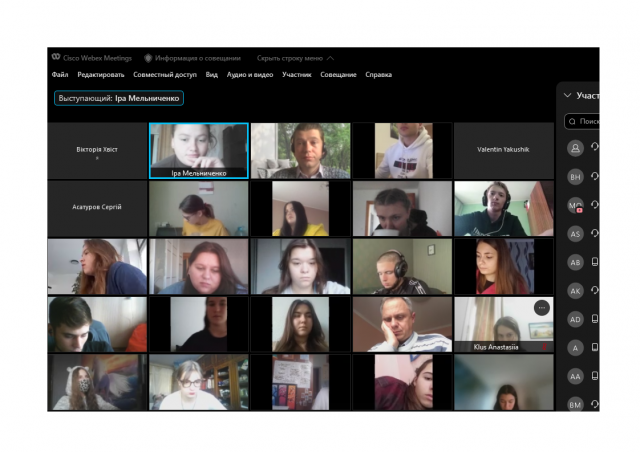
Task: Select the Klus Anastasiia video tile
Action: 504,325
